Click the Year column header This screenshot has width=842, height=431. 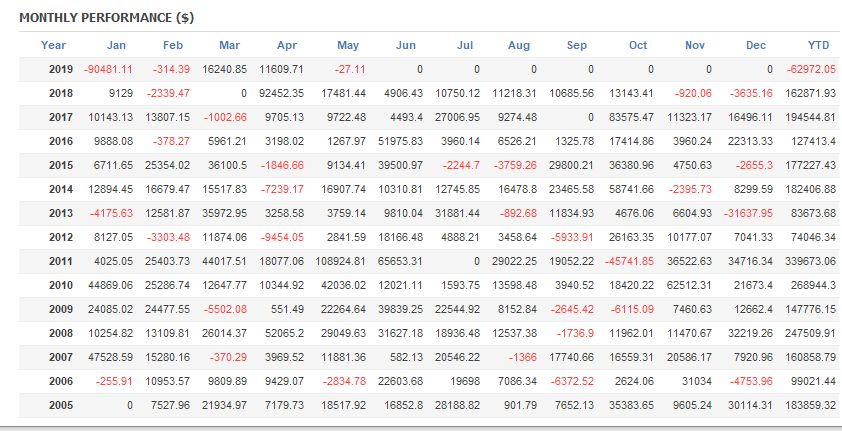click(x=54, y=45)
